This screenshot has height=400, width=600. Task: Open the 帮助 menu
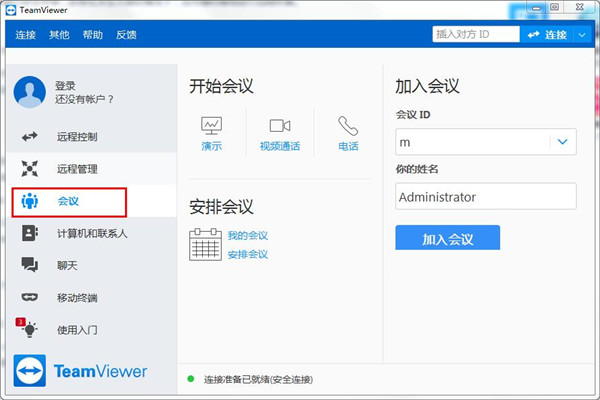pyautogui.click(x=93, y=35)
